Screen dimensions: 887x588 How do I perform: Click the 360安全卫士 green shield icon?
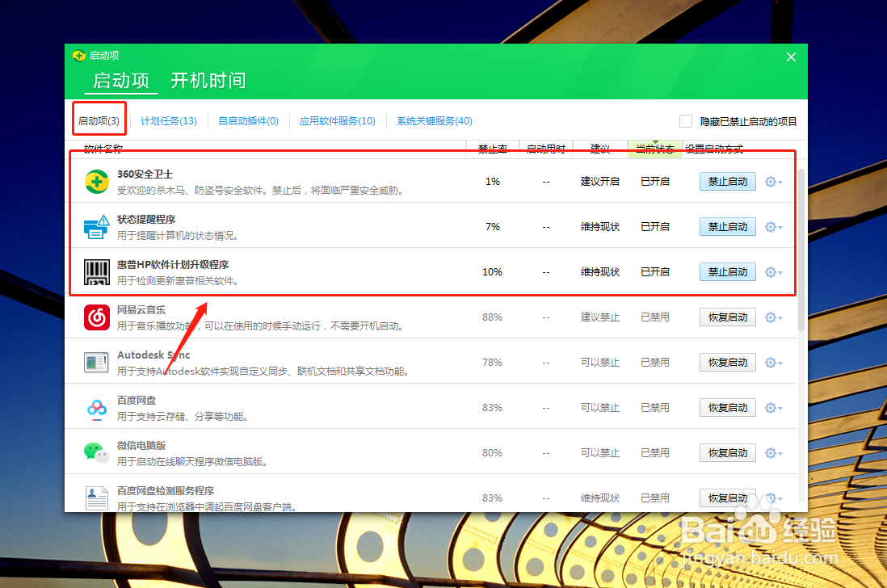[x=96, y=181]
